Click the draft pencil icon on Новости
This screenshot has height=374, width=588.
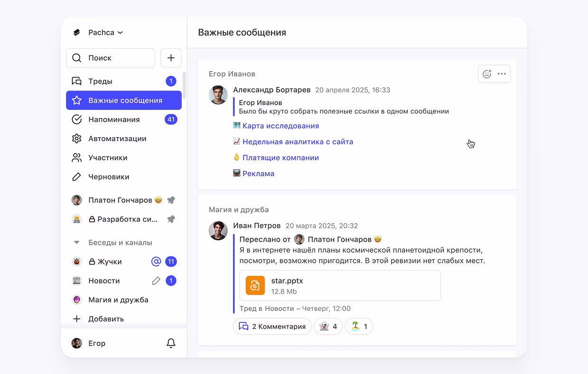pyautogui.click(x=156, y=281)
